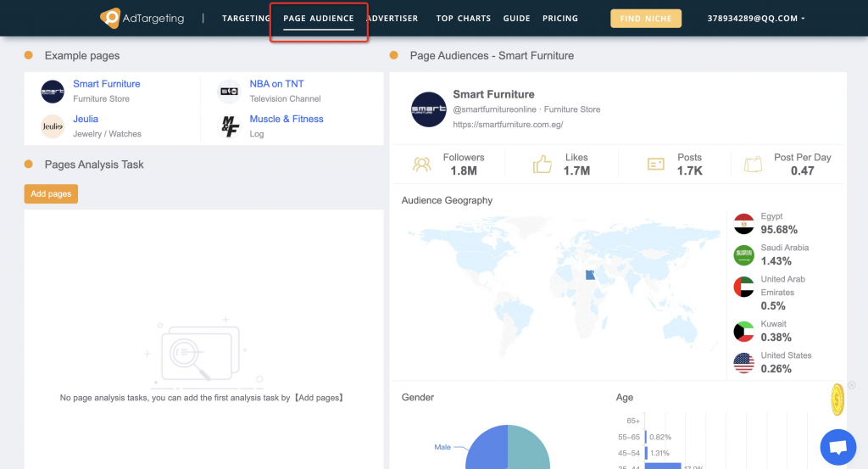Click the Muscle & Fitness logo icon

click(x=229, y=126)
